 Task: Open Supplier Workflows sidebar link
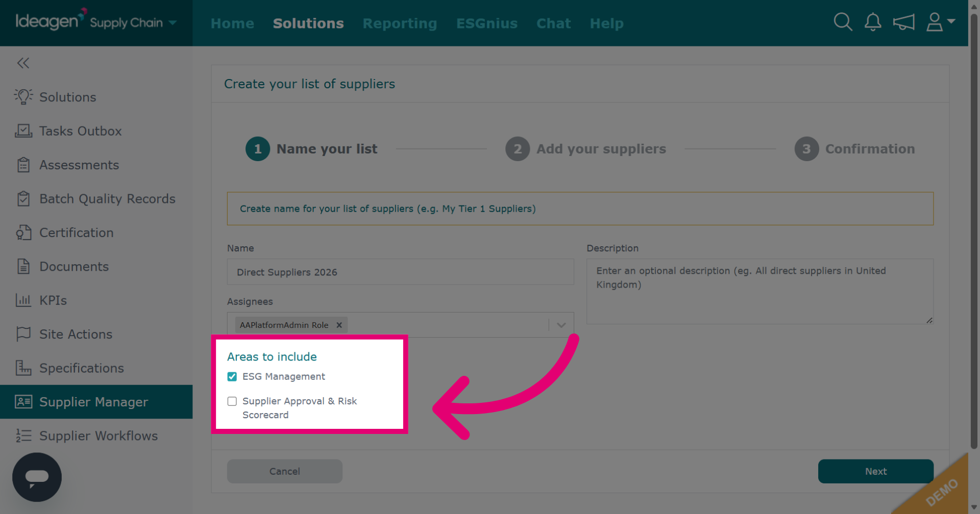click(99, 435)
